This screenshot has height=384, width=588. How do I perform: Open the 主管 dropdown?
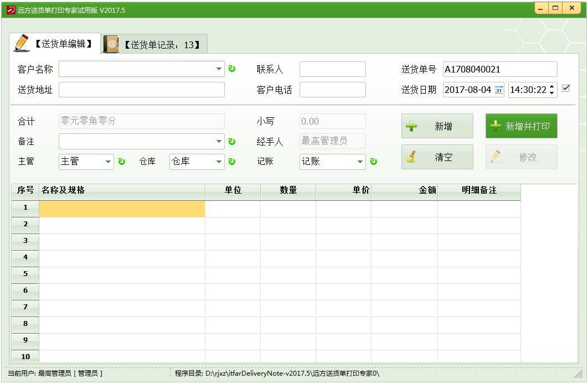point(108,162)
